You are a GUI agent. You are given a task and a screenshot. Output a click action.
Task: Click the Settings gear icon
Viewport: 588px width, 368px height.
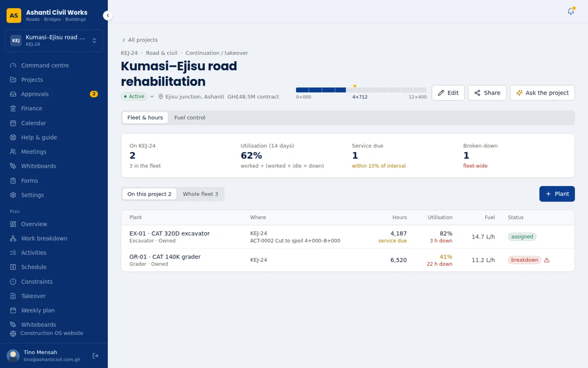pyautogui.click(x=13, y=195)
